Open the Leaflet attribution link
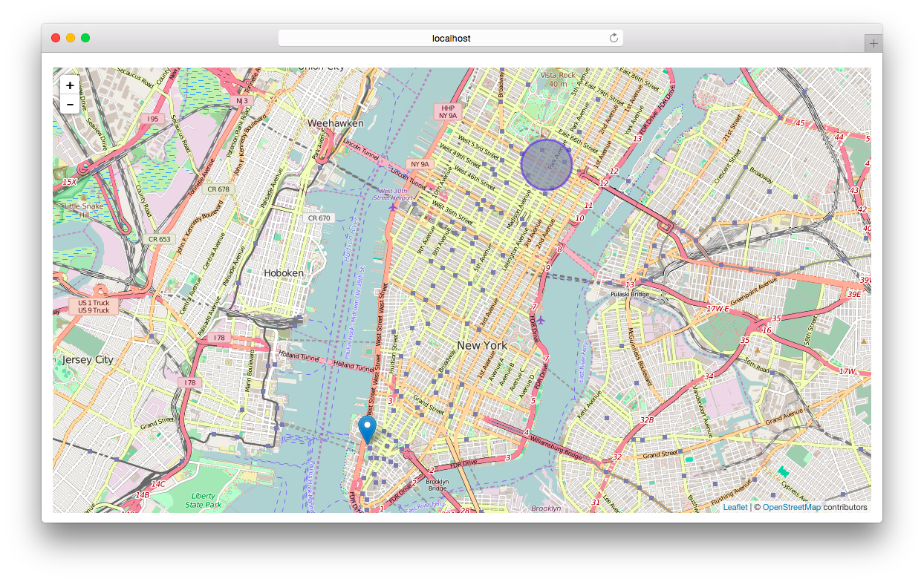Viewport: 924px width, 582px height. pyautogui.click(x=735, y=507)
